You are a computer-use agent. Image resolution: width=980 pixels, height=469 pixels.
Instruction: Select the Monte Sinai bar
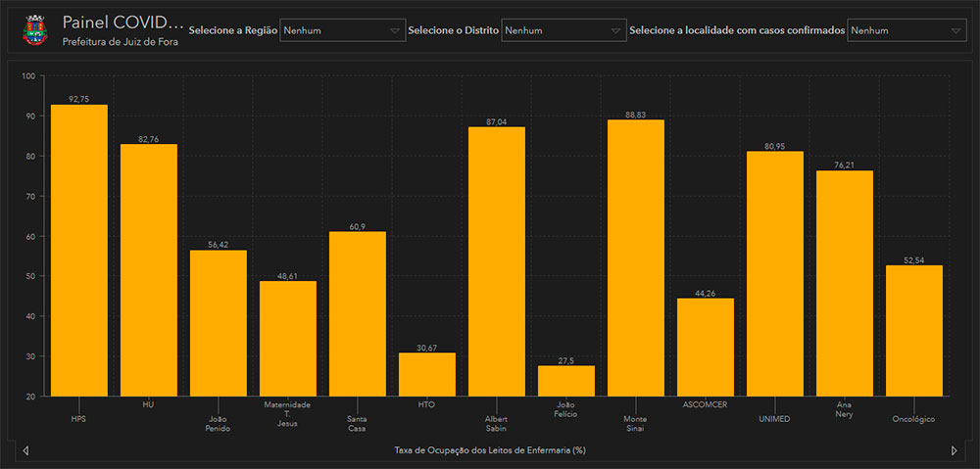636,258
